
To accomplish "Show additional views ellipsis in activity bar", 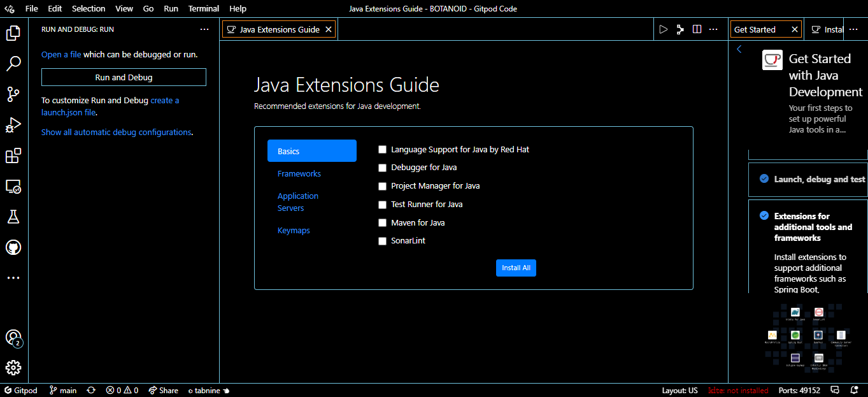I will (13, 278).
